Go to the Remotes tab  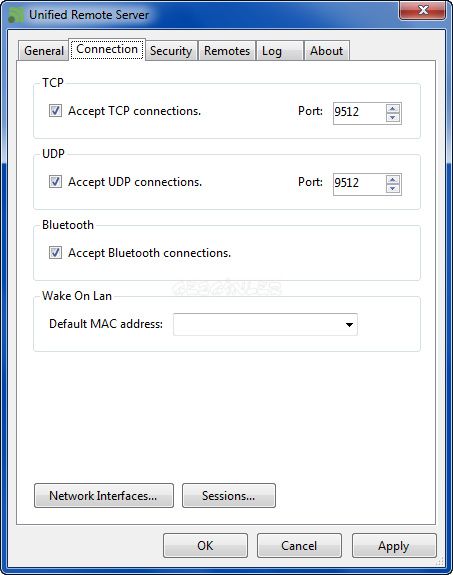click(x=227, y=51)
